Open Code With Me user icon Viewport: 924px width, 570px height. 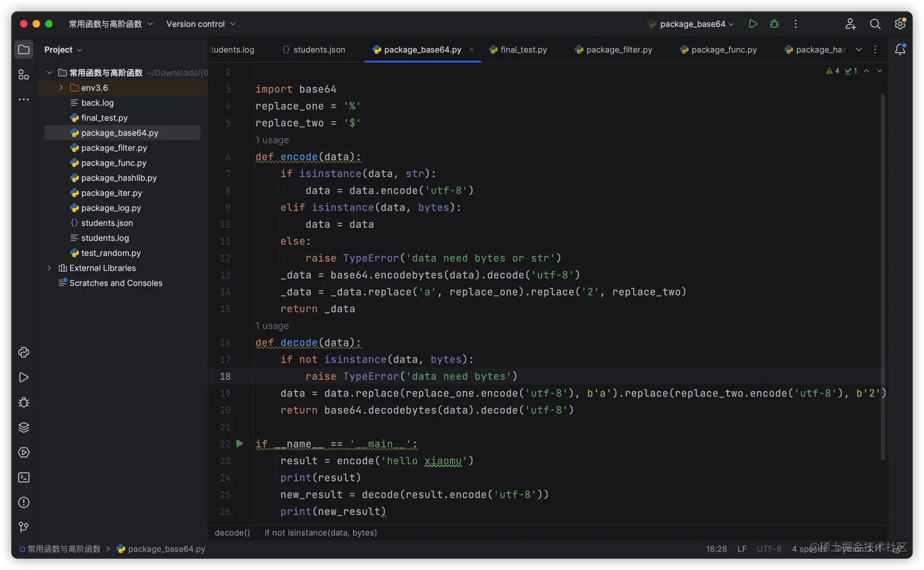(850, 24)
